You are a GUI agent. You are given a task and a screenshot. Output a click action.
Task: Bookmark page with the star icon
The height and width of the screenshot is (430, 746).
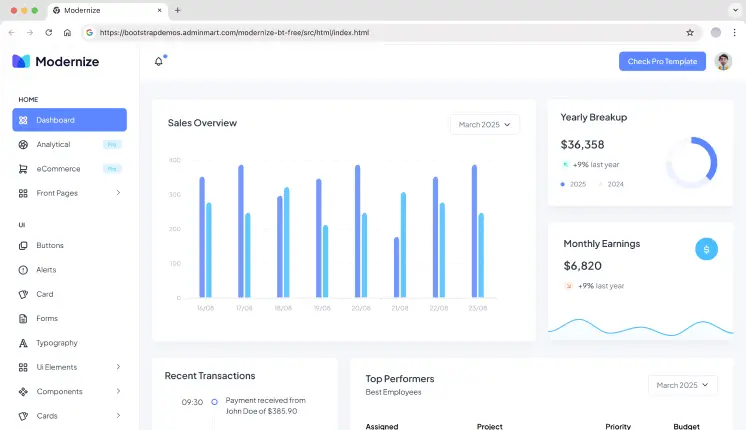point(690,32)
